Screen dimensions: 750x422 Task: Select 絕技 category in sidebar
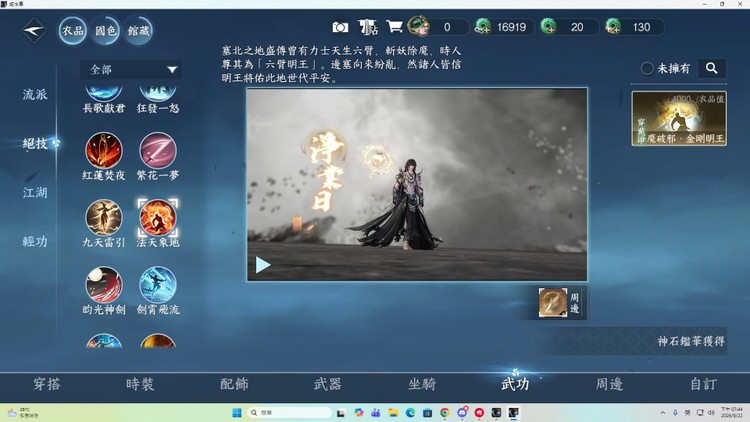point(35,143)
